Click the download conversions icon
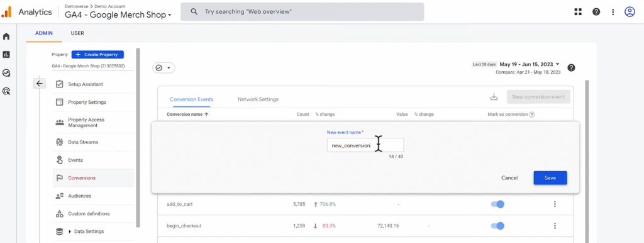 494,96
